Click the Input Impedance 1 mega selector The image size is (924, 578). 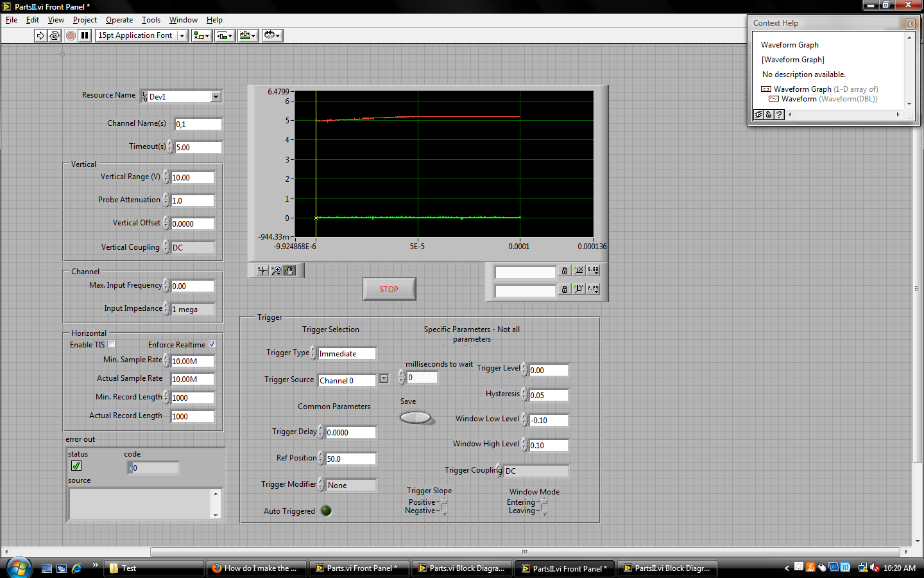pyautogui.click(x=193, y=309)
